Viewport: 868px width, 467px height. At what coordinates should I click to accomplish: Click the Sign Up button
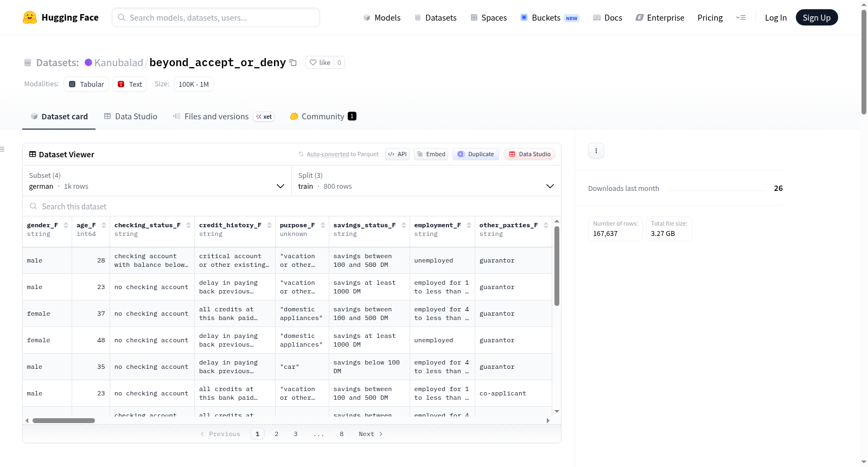[x=816, y=17]
